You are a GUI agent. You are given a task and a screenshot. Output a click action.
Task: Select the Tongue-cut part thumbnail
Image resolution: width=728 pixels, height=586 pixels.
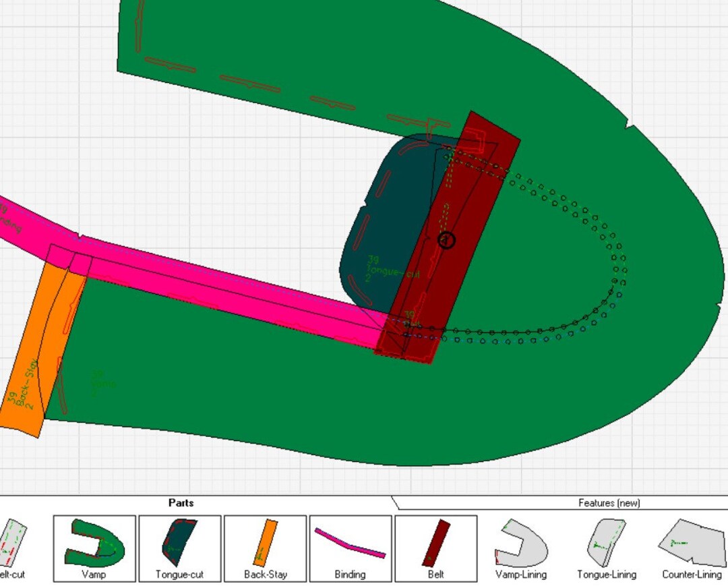tap(180, 546)
